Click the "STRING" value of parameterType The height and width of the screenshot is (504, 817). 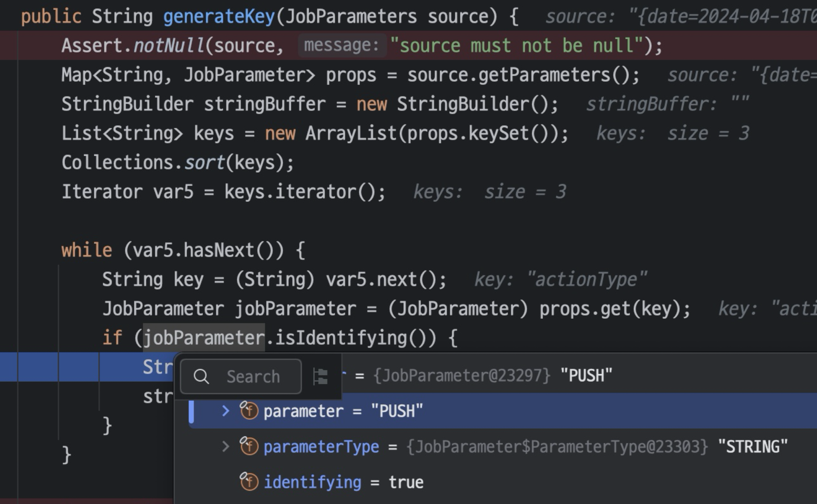[752, 447]
